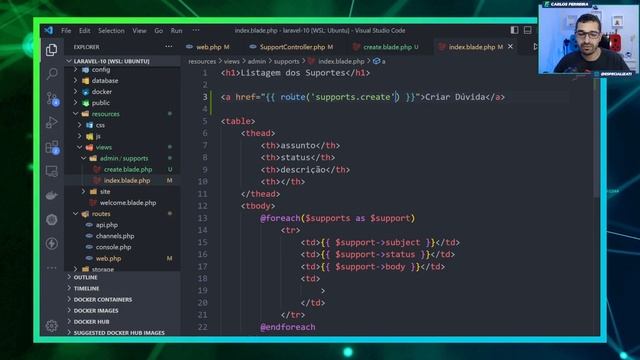The height and width of the screenshot is (360, 640).
Task: Click the index.blade.php breadcrumb segment
Action: coord(341,61)
